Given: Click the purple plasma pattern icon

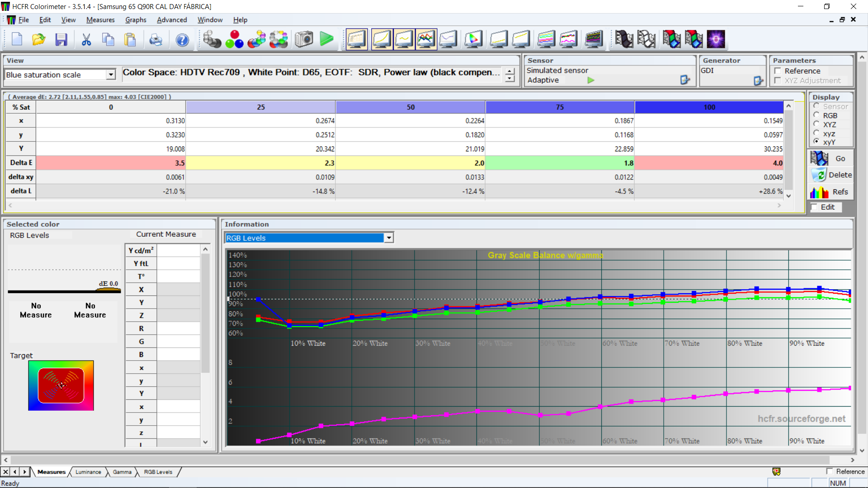Looking at the screenshot, I should click(716, 40).
